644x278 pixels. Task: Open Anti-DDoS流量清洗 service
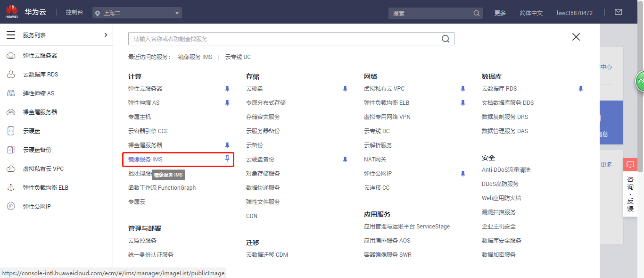[x=506, y=170]
